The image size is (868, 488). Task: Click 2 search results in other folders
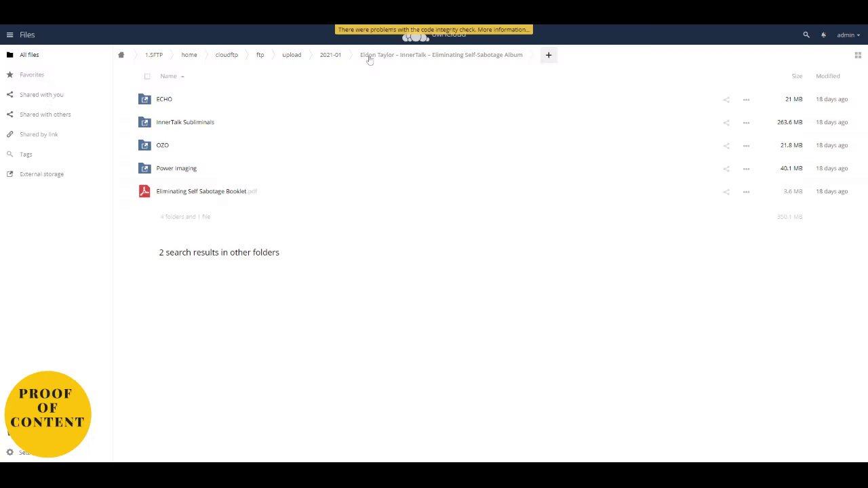(219, 252)
